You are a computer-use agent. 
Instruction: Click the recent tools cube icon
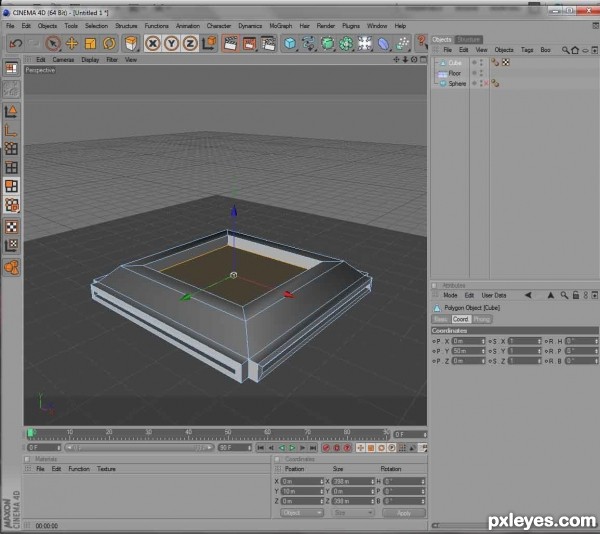click(x=131, y=43)
